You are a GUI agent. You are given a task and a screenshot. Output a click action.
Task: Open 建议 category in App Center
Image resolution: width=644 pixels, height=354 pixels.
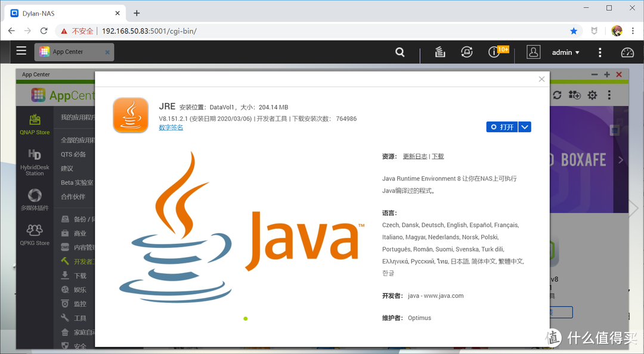[67, 169]
